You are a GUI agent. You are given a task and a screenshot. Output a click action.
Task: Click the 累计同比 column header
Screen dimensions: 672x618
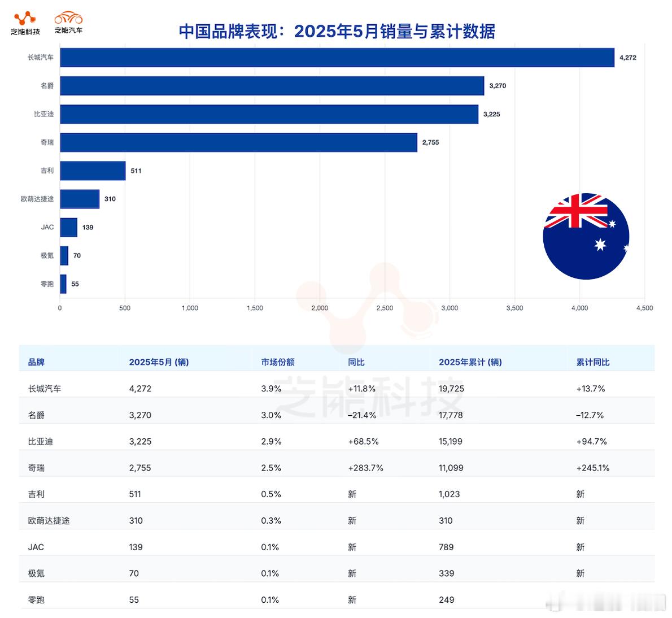593,362
